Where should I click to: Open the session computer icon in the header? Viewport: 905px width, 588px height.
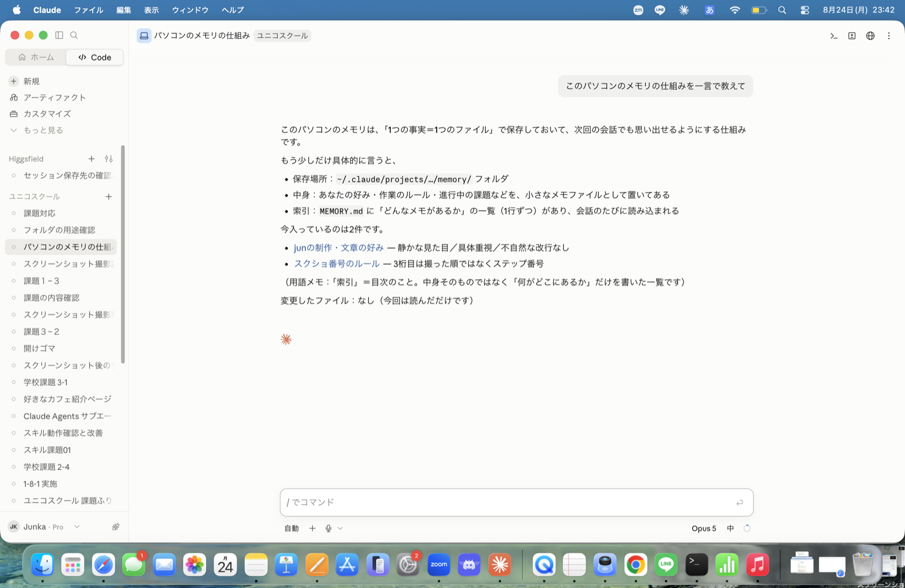pos(144,36)
